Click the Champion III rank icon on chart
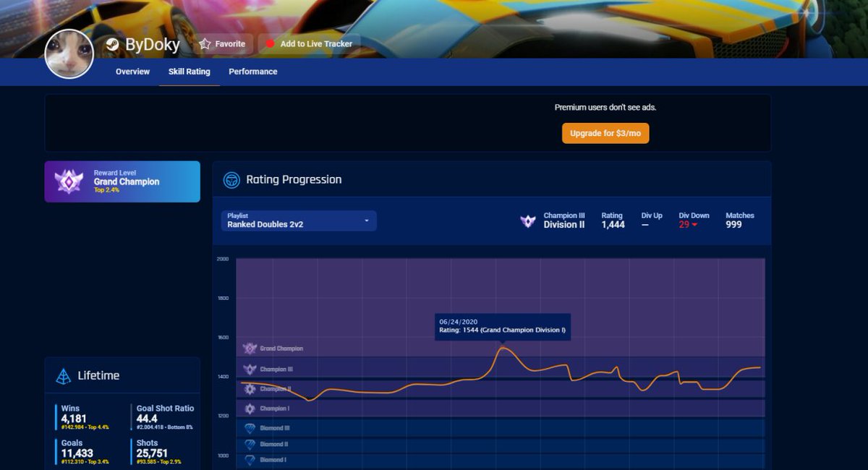This screenshot has width=868, height=470. tap(250, 369)
